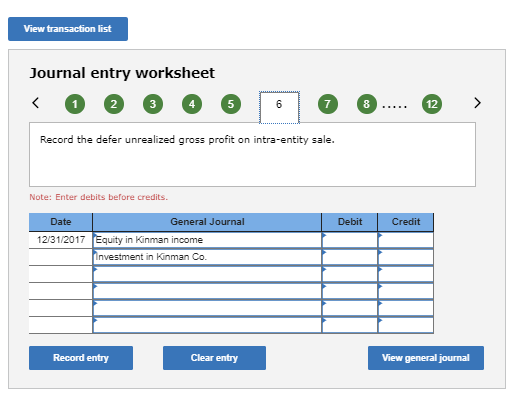527x412 pixels.
Task: Click Credit field for Equity in Kinman income
Action: pos(406,240)
